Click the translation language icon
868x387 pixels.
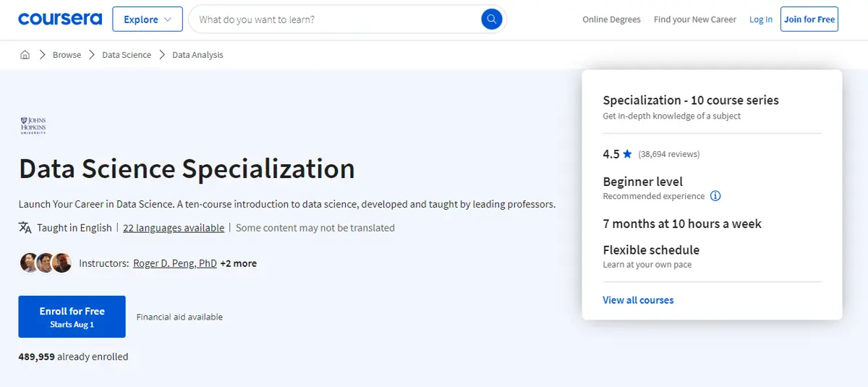coord(25,228)
